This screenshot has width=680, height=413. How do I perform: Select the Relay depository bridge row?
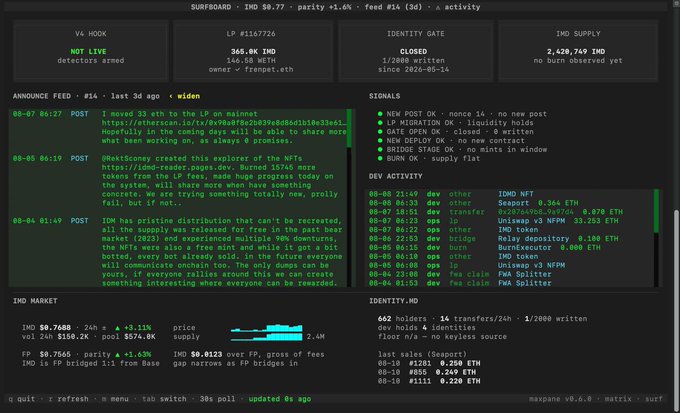click(x=510, y=239)
